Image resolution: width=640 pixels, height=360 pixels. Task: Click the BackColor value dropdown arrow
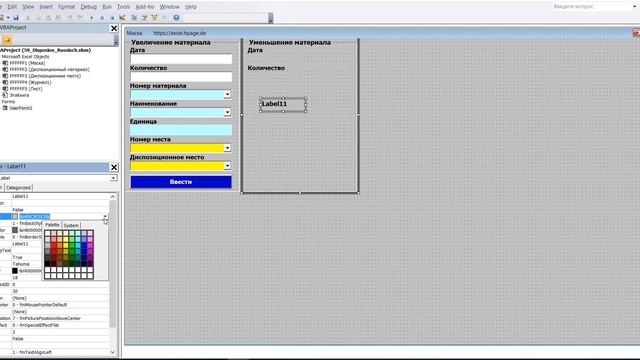[105, 216]
